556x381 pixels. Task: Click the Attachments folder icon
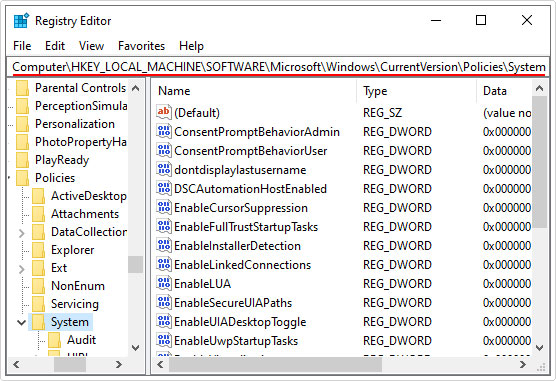pos(38,214)
